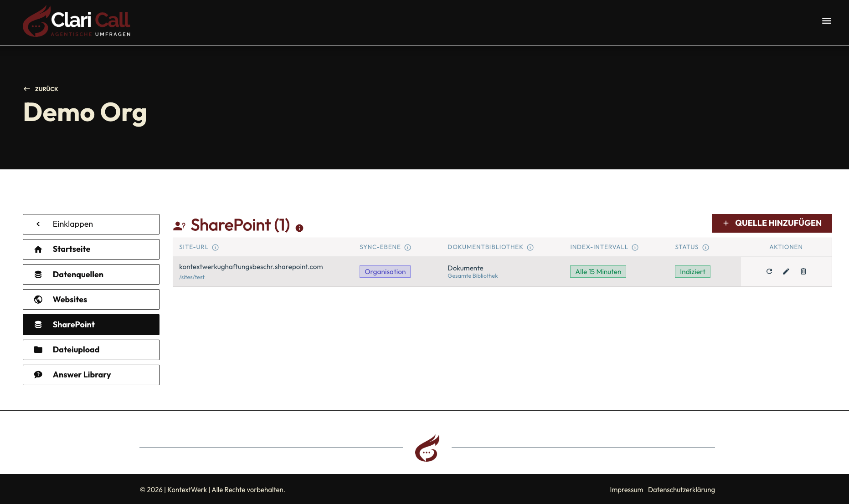This screenshot has width=849, height=504.
Task: Open Dateiupload via the folder icon
Action: (x=38, y=350)
